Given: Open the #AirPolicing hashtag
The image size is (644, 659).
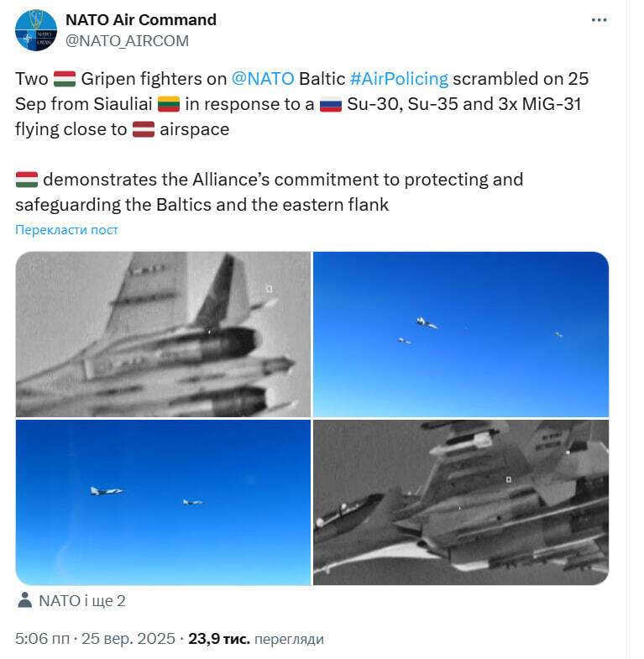Looking at the screenshot, I should (399, 79).
